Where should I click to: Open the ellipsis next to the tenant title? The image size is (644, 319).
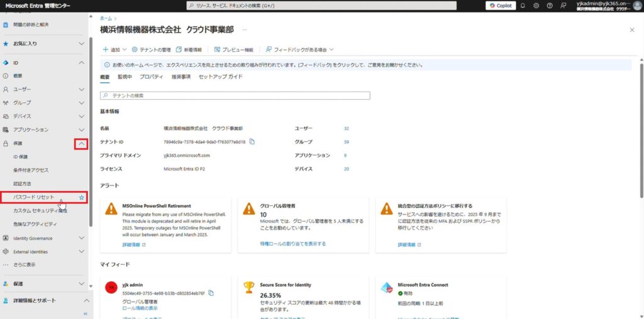[x=245, y=30]
